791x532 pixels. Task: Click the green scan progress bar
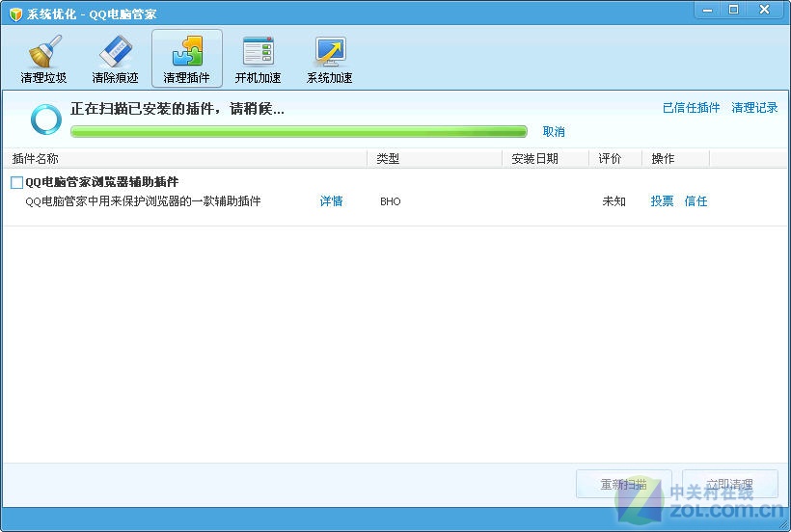(x=299, y=132)
